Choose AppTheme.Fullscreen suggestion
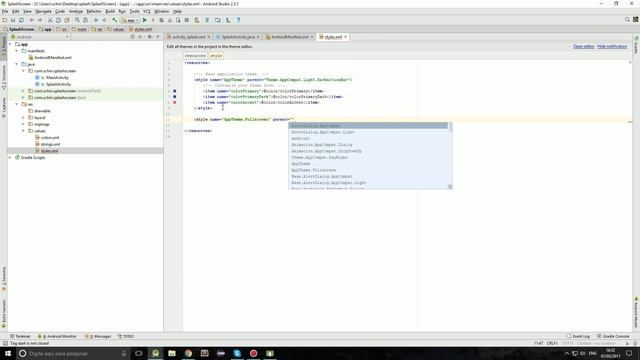The image size is (640, 360). pos(369,170)
